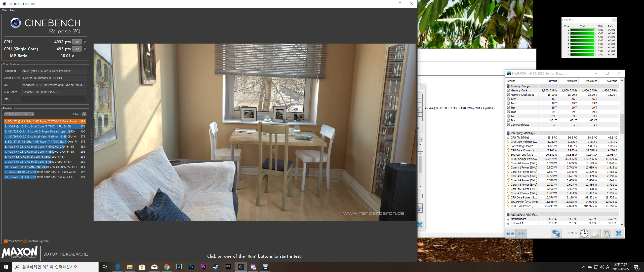Screen dimensions: 644x272
Task: Click core 4 clock bar in CPU #0 window
Action: [x=582, y=44]
